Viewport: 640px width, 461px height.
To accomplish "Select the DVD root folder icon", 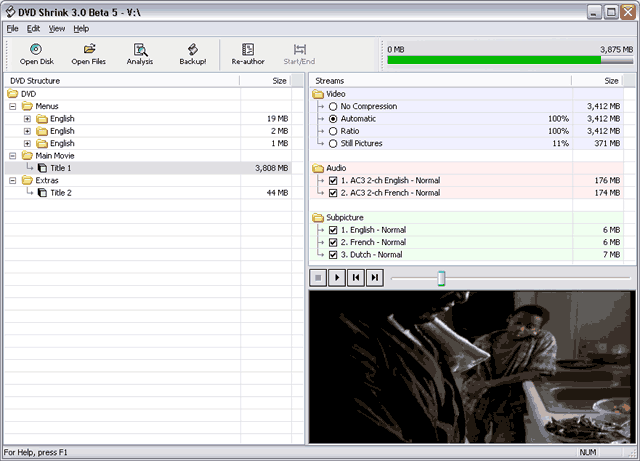I will 13,94.
